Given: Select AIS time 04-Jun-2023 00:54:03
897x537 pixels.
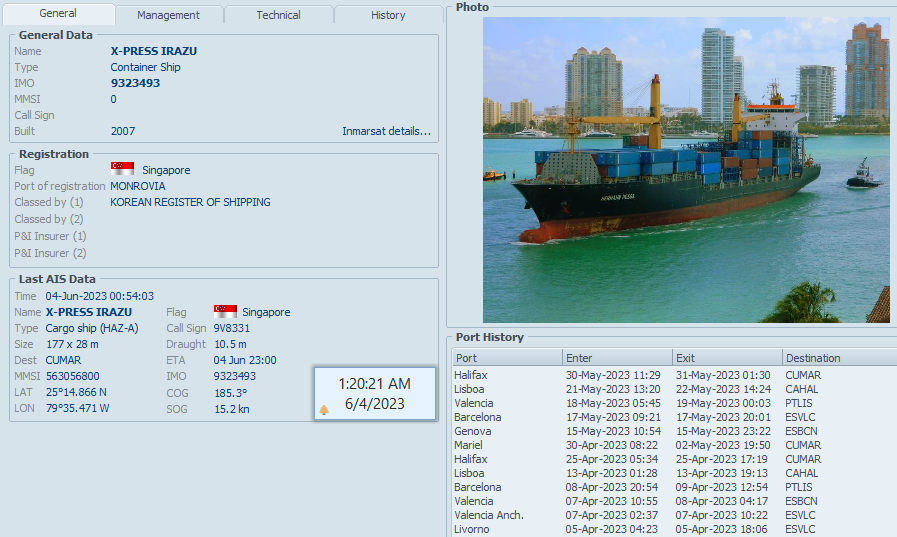Looking at the screenshot, I should click(x=100, y=296).
